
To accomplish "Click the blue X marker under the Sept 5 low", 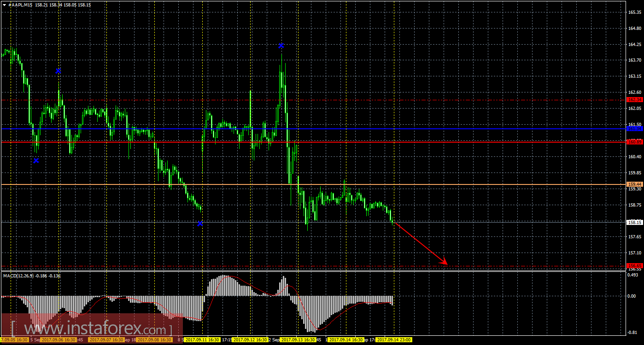I will (x=36, y=161).
